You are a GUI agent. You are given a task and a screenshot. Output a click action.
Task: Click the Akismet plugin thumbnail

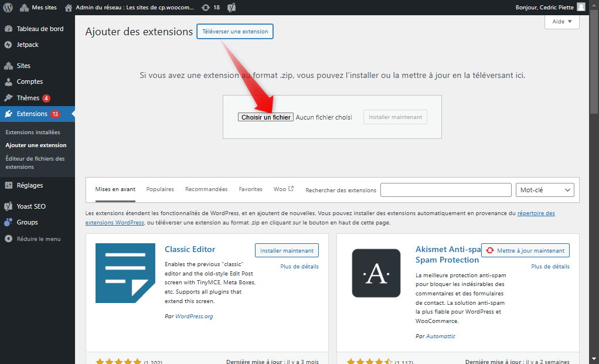pos(376,273)
